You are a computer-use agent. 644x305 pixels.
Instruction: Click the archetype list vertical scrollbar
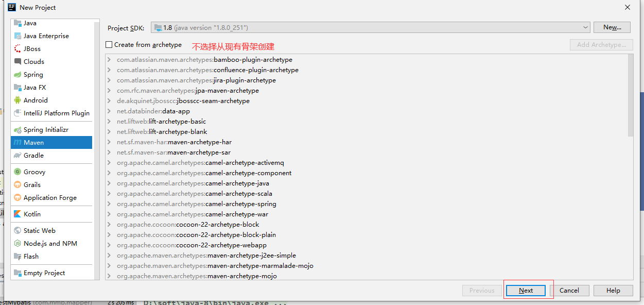[631, 95]
